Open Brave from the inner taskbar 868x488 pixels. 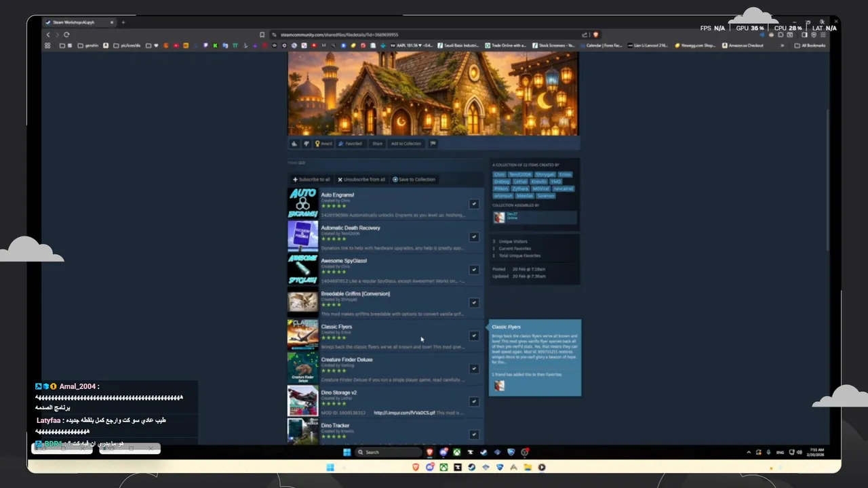tap(429, 452)
